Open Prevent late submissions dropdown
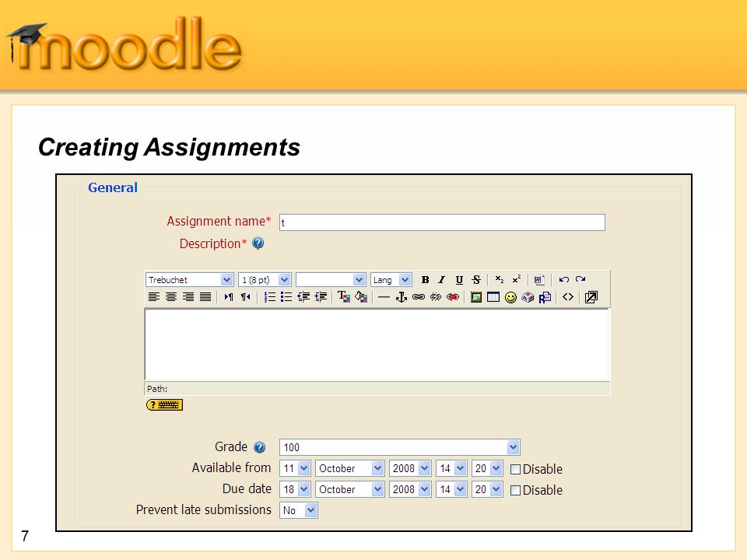Screen dimensions: 747x560 pyautogui.click(x=299, y=510)
